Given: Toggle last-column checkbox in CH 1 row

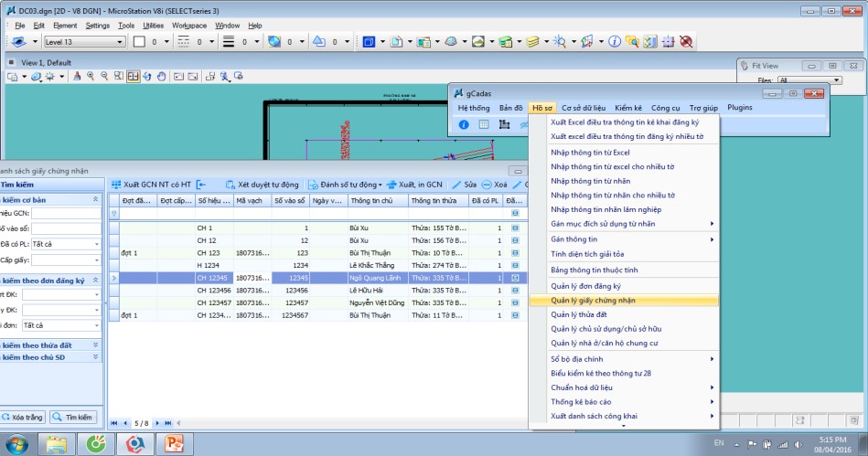Looking at the screenshot, I should [515, 227].
